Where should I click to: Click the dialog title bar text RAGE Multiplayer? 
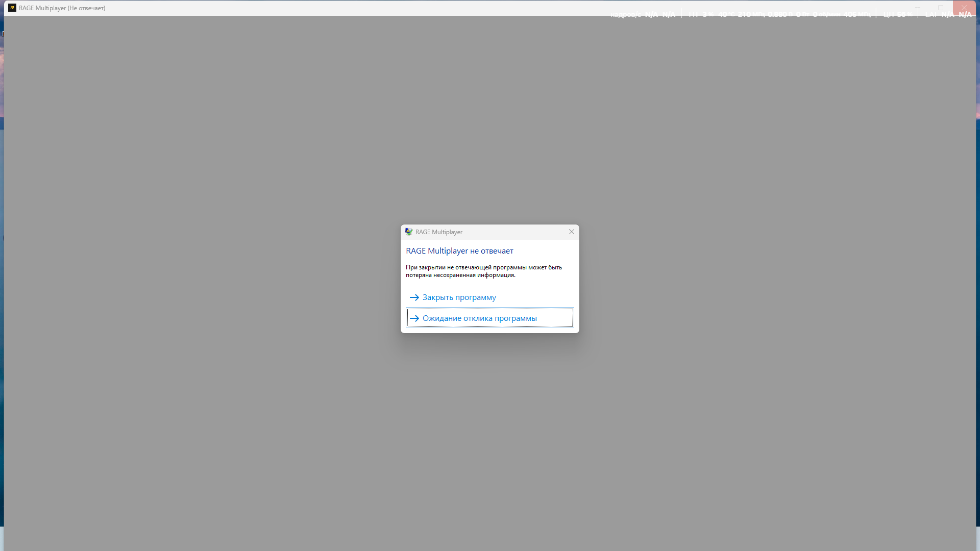click(x=438, y=232)
